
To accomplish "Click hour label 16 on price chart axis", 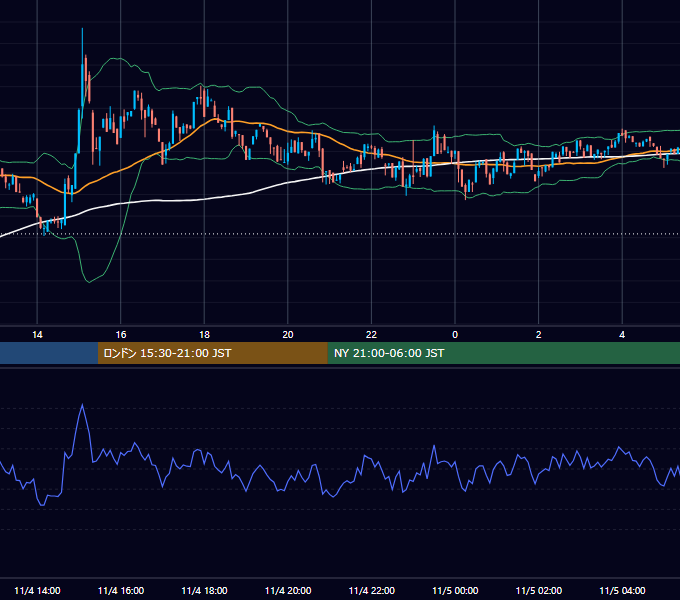I will tap(121, 335).
